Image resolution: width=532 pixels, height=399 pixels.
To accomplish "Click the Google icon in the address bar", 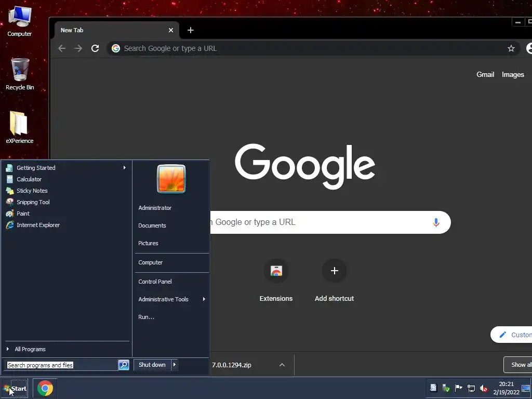I will pyautogui.click(x=116, y=48).
